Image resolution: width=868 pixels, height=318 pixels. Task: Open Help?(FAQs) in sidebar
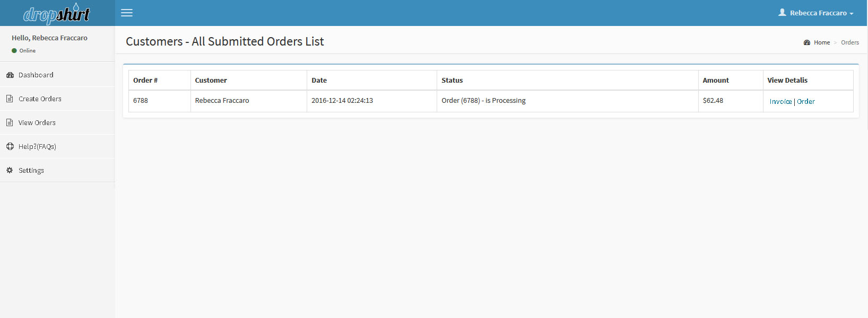click(57, 146)
